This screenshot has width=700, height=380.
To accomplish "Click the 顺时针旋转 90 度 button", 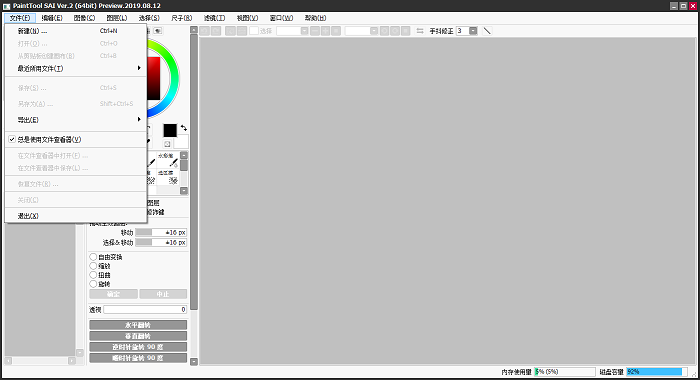I will pos(138,358).
